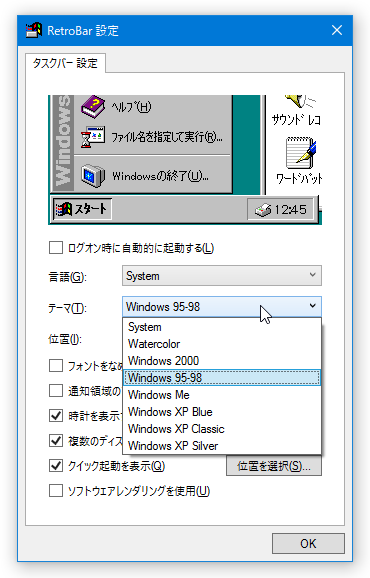Uncheck クイック起動を表示 checkbox
The image size is (370, 578).
[x=56, y=466]
